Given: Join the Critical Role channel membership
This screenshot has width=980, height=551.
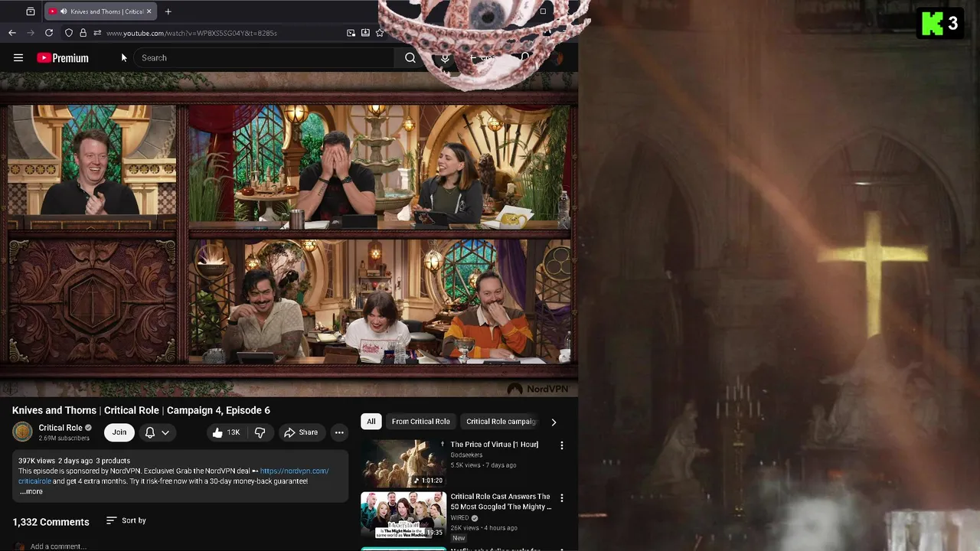Looking at the screenshot, I should coord(119,432).
